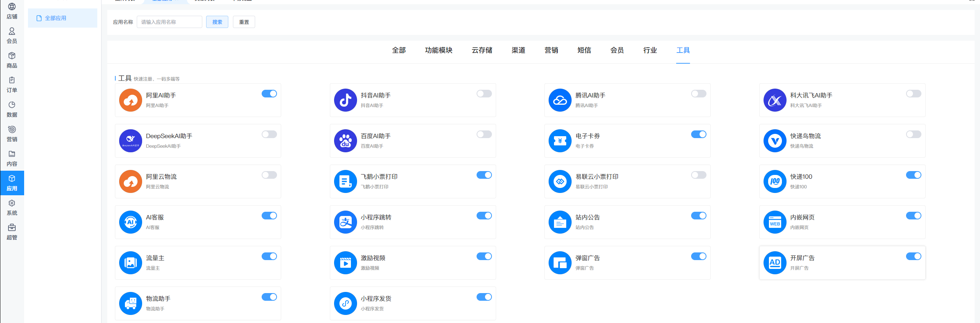Disable the AI客服 switch
Viewport: 980px width, 323px height.
click(x=269, y=216)
